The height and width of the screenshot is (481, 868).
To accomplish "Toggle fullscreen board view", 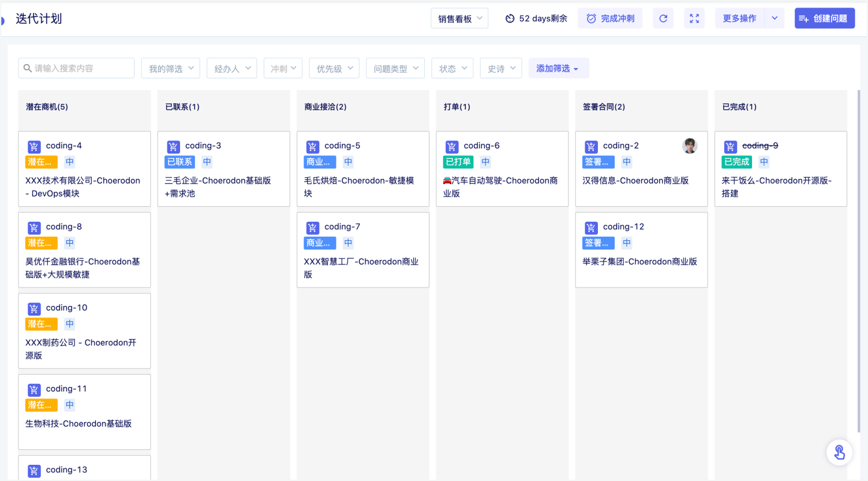I will point(694,18).
